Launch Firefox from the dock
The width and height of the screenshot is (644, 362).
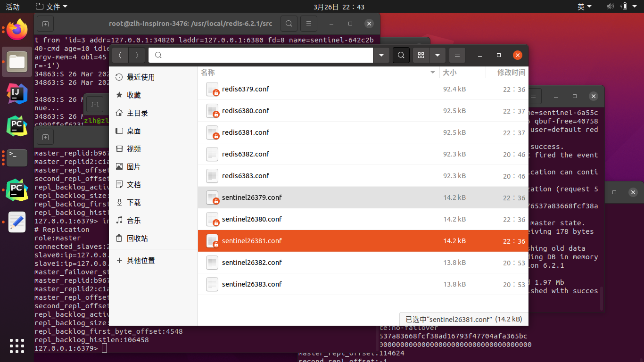pyautogui.click(x=17, y=30)
